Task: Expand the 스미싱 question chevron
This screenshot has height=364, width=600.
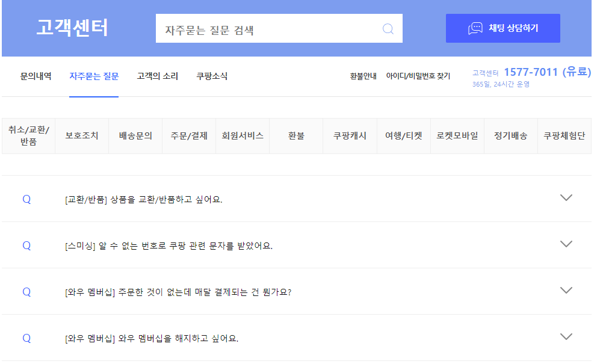Action: (x=566, y=244)
